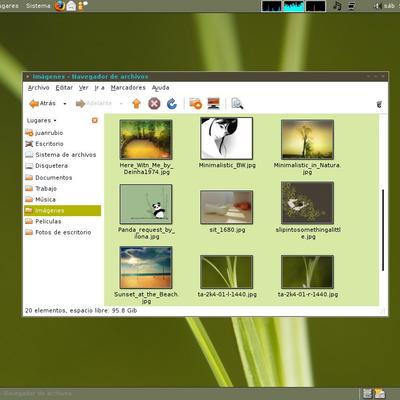
Task: Select the Panda_request_by_ilona.jpg thumbnail
Action: pyautogui.click(x=146, y=204)
